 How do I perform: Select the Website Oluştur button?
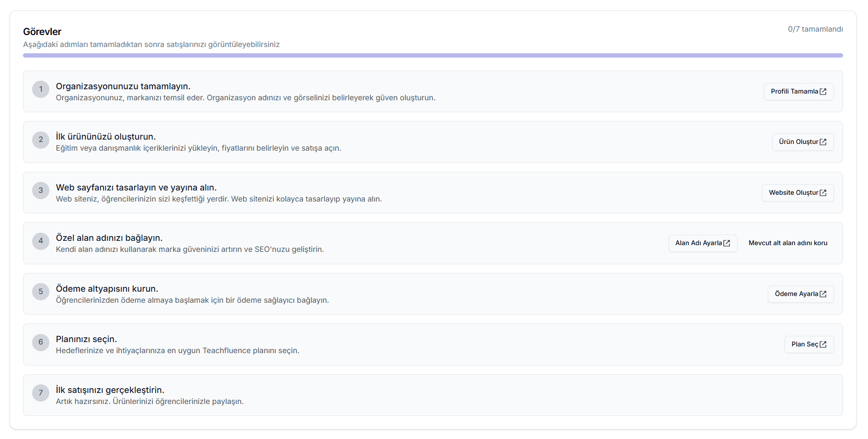tap(798, 193)
